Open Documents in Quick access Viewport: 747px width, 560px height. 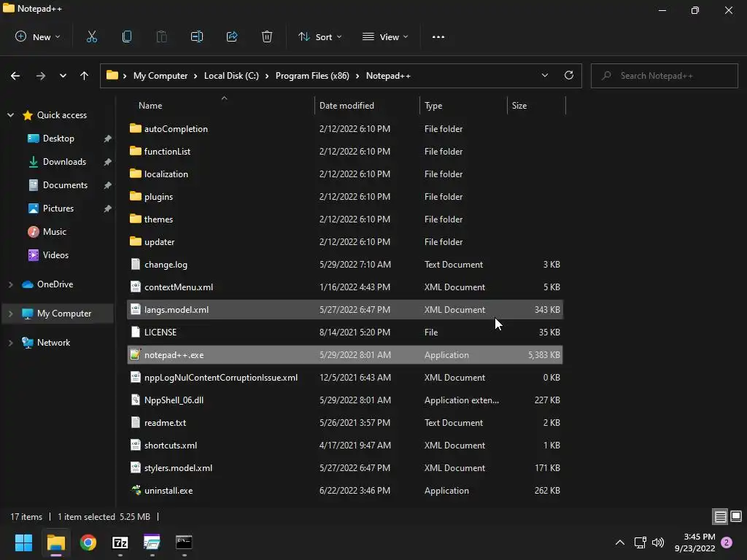point(65,185)
